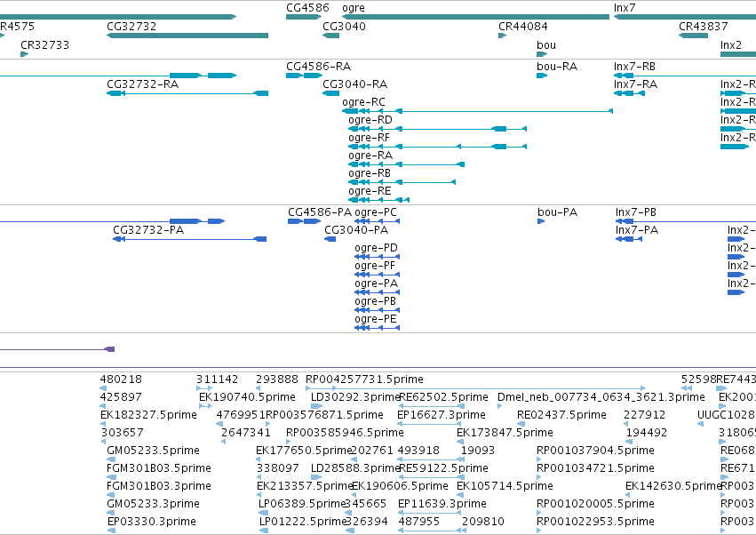
Task: Select the CG3040 gene label
Action: [x=344, y=26]
